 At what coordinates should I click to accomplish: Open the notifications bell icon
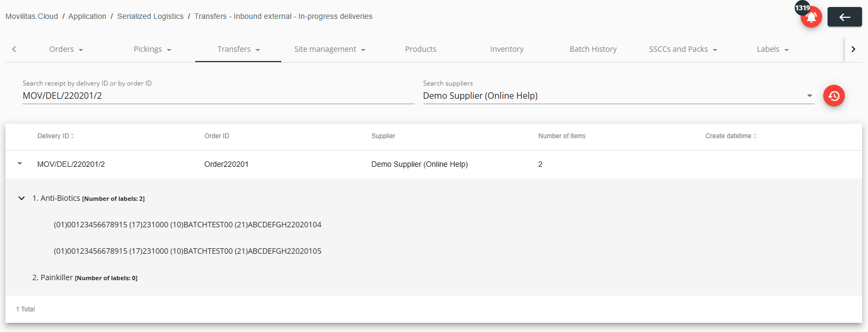pos(811,17)
